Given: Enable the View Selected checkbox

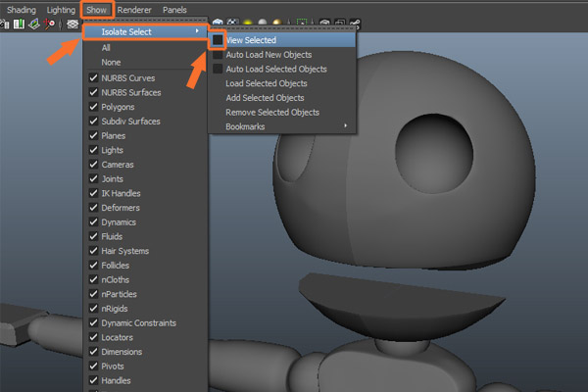Looking at the screenshot, I should (x=218, y=40).
